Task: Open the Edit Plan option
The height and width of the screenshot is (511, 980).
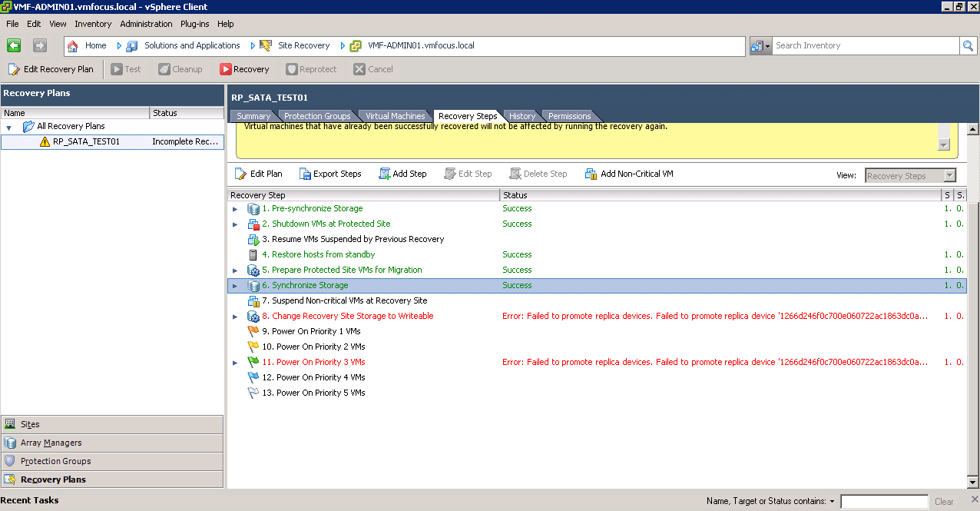Action: (x=259, y=174)
